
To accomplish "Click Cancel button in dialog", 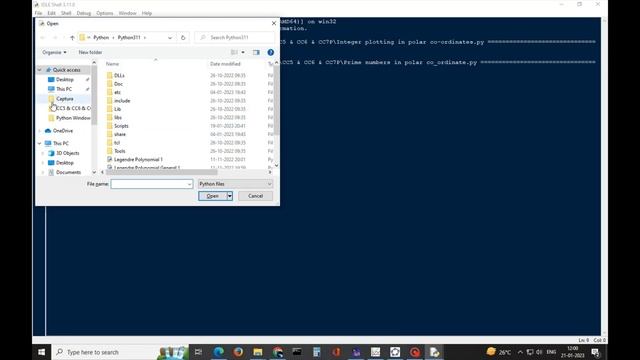I will (256, 196).
